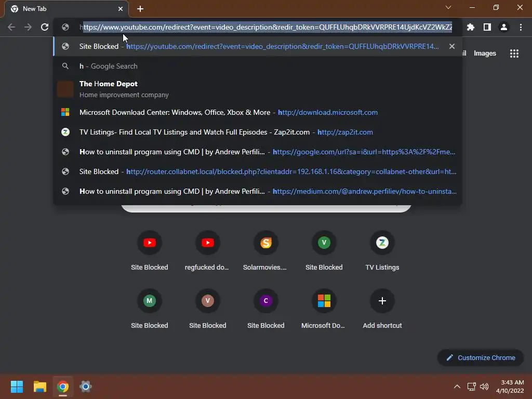Go forward with the forward arrow
Viewport: 532px width, 399px height.
click(28, 27)
